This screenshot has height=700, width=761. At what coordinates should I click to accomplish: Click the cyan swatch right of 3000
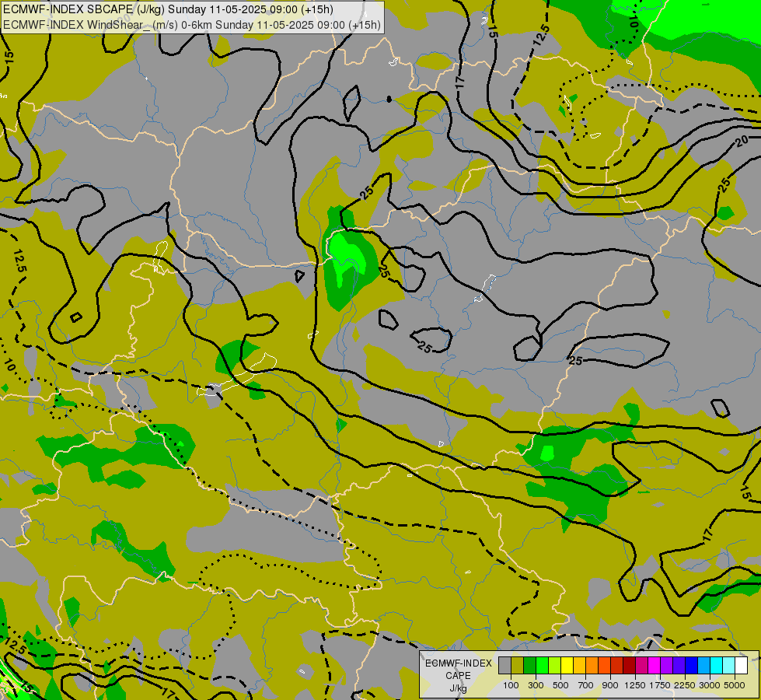point(716,666)
